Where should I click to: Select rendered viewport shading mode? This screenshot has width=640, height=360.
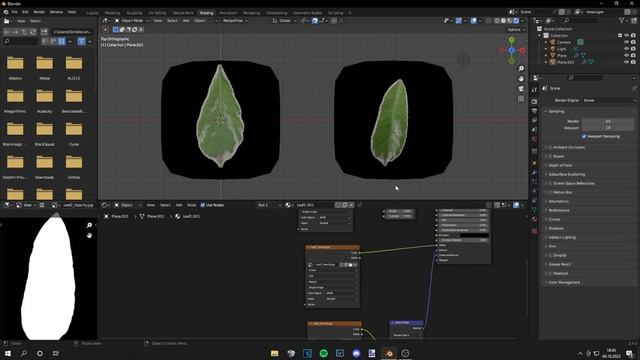516,20
